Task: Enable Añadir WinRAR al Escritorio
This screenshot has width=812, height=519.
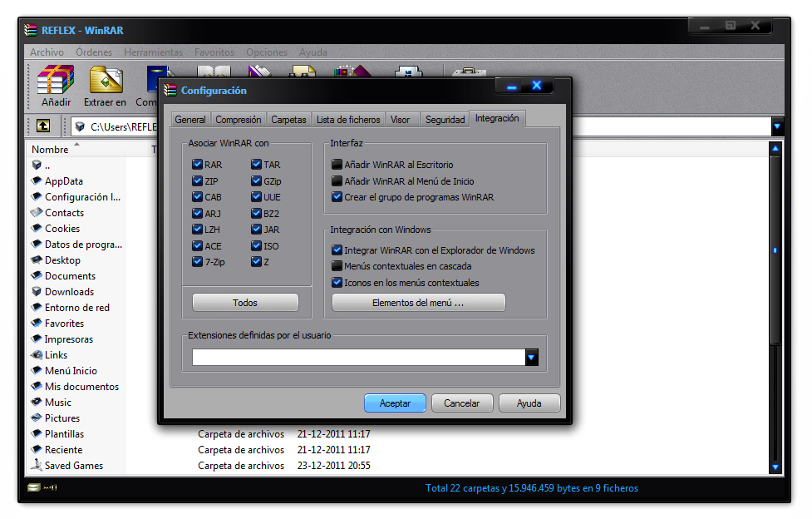Action: [337, 165]
